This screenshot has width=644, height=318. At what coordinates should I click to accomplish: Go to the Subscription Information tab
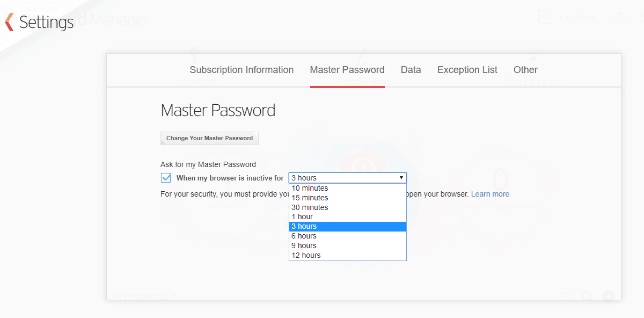241,70
